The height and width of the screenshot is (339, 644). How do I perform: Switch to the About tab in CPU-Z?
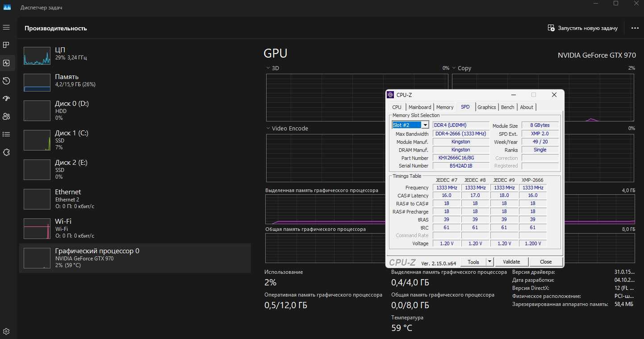527,107
